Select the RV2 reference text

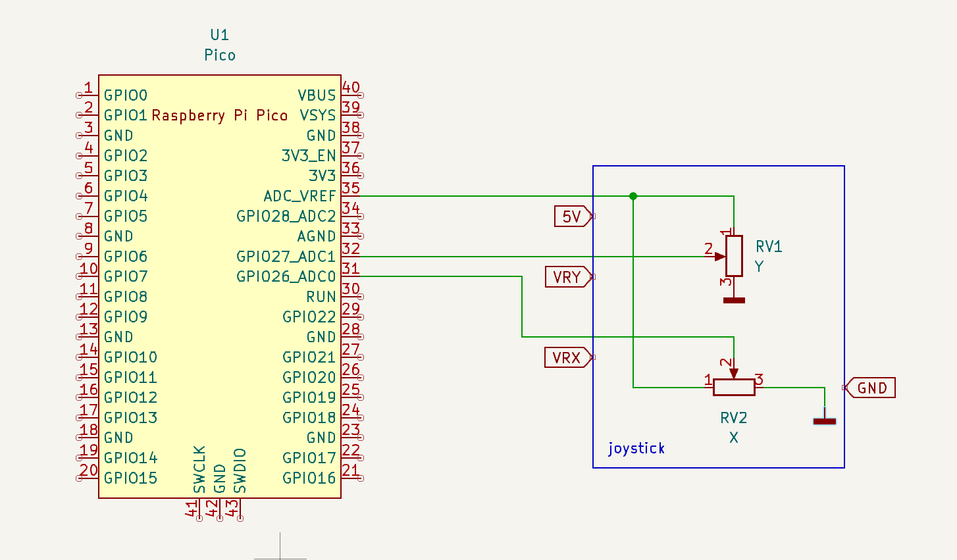click(x=734, y=418)
